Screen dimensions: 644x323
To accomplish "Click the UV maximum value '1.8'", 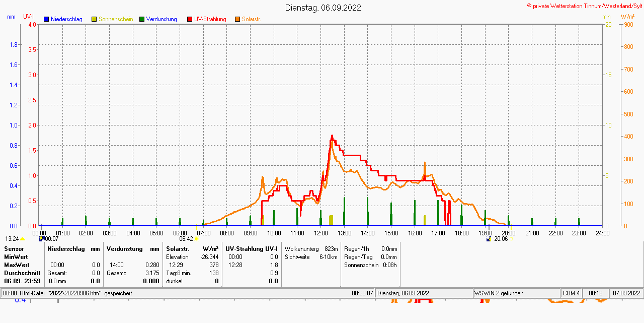I will (274, 265).
